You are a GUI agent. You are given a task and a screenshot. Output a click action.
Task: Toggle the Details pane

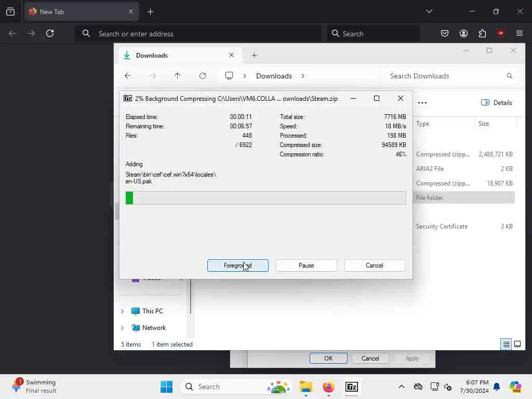click(496, 102)
